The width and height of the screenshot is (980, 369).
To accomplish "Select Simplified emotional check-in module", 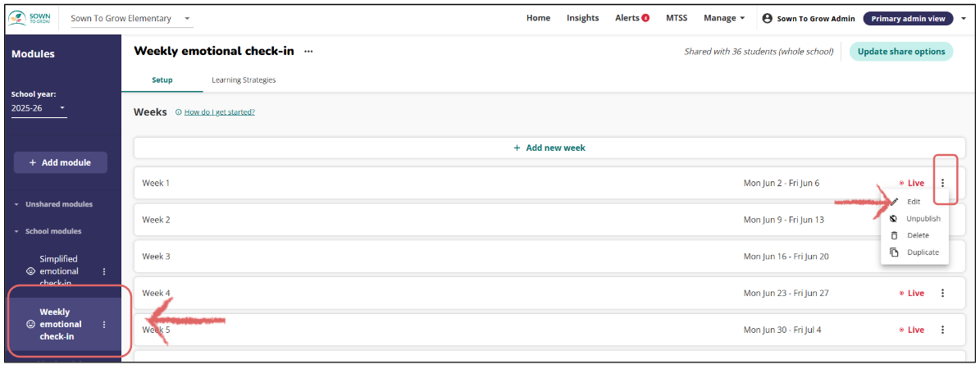I will click(59, 271).
